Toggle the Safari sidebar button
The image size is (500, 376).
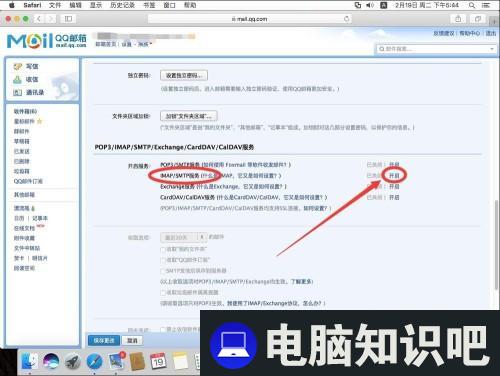(x=68, y=19)
